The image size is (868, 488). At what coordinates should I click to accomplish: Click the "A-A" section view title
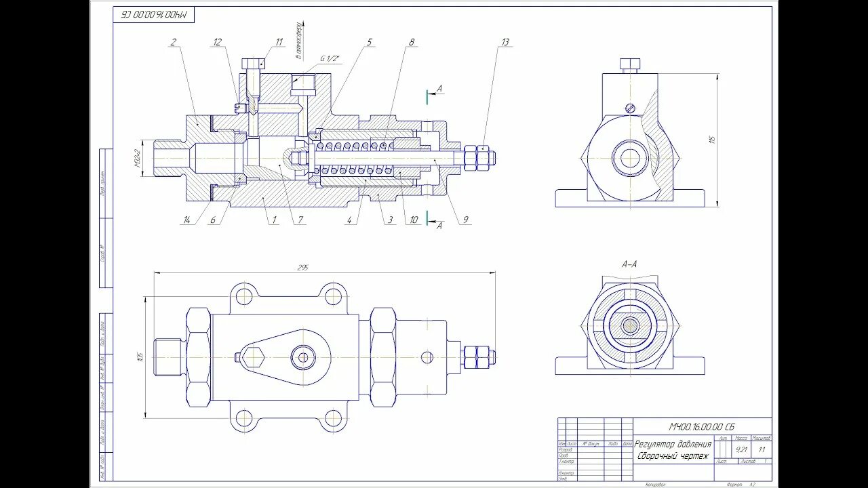(x=630, y=265)
